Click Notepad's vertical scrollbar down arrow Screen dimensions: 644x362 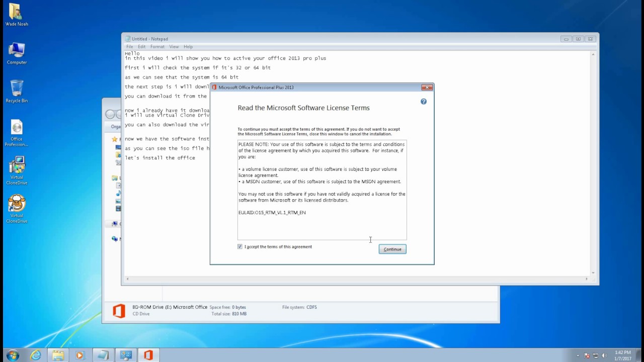click(x=594, y=273)
